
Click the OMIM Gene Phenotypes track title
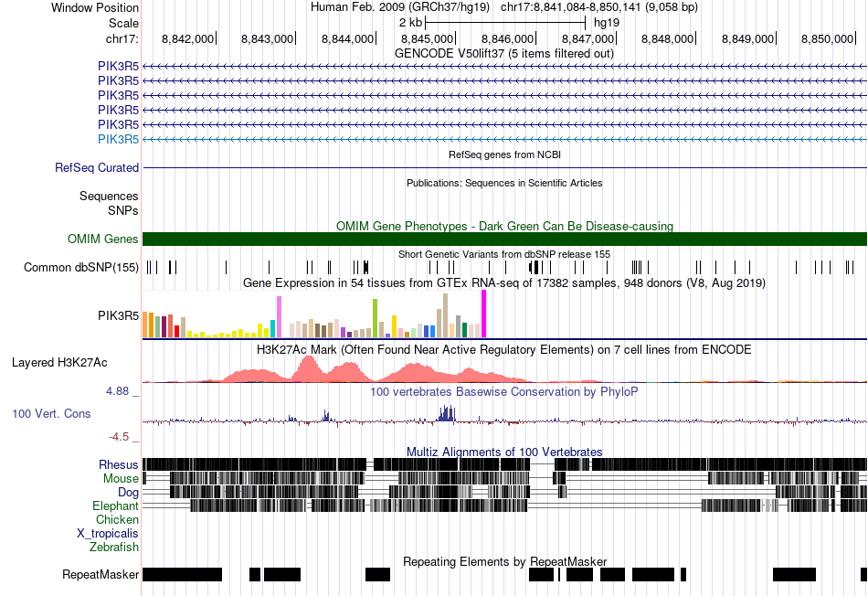coord(504,226)
